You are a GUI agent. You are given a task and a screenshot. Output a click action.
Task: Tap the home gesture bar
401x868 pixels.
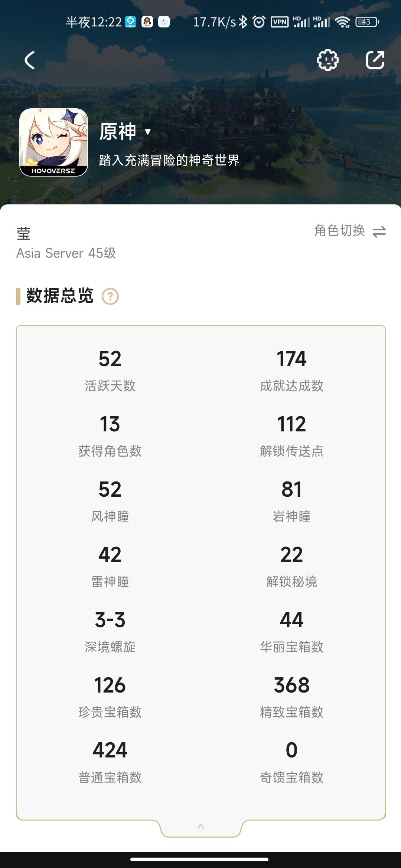(x=199, y=859)
